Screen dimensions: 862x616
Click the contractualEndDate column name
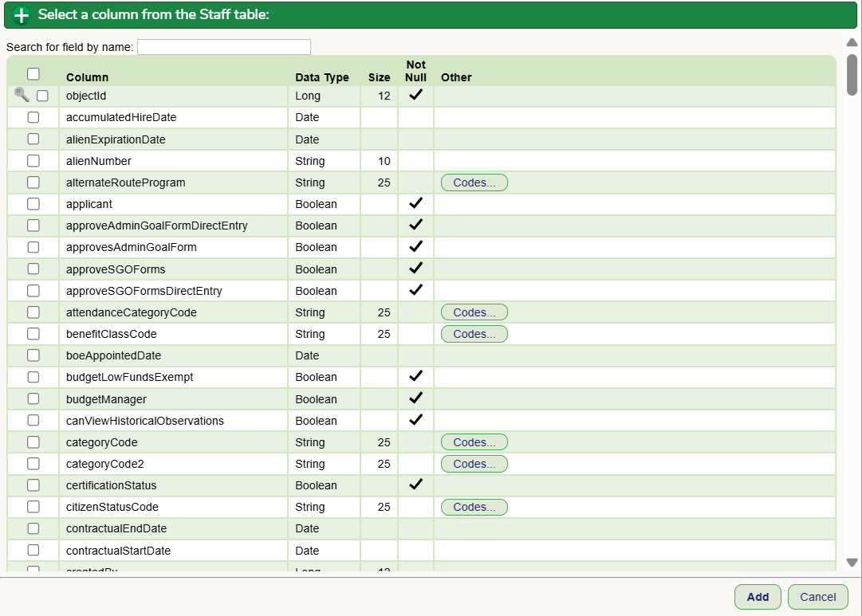[x=116, y=528]
